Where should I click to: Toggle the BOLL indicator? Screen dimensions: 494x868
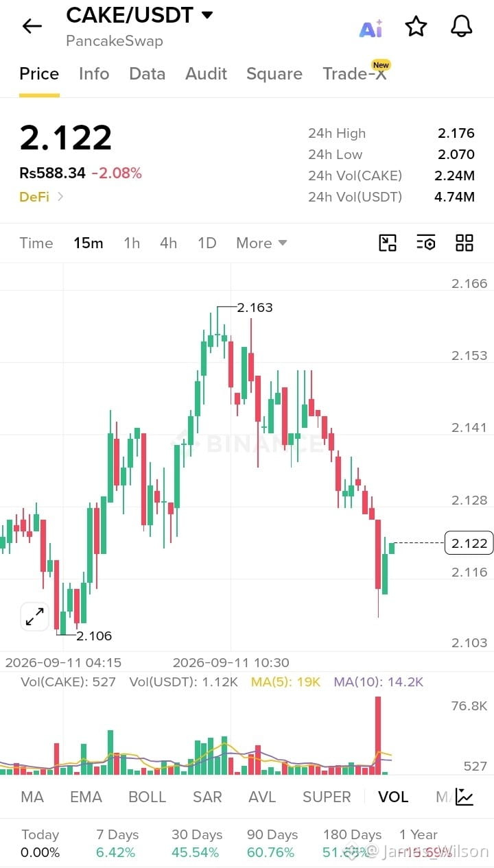[148, 797]
